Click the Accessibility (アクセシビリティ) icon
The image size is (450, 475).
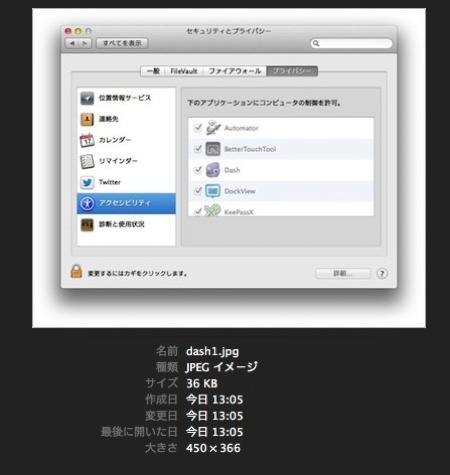[x=87, y=203]
